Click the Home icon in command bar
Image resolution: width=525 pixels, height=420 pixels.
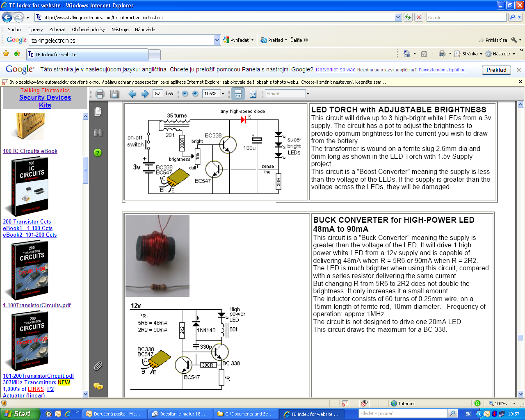[407, 54]
